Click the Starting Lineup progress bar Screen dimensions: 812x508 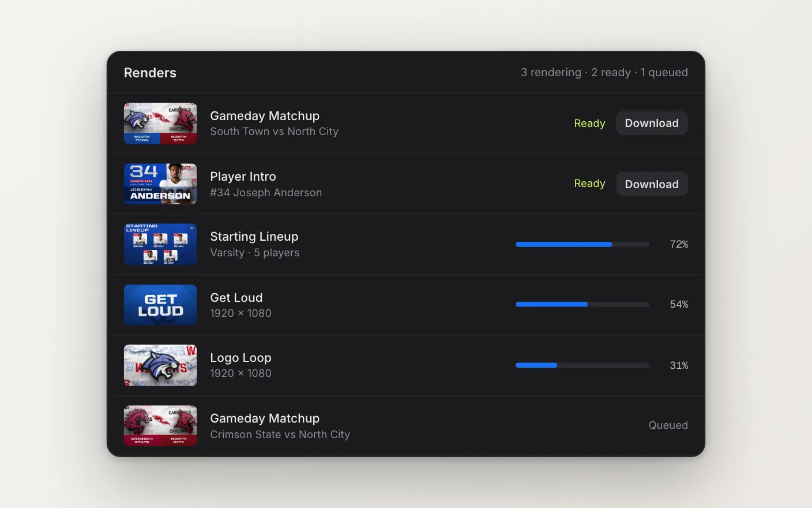pos(582,245)
